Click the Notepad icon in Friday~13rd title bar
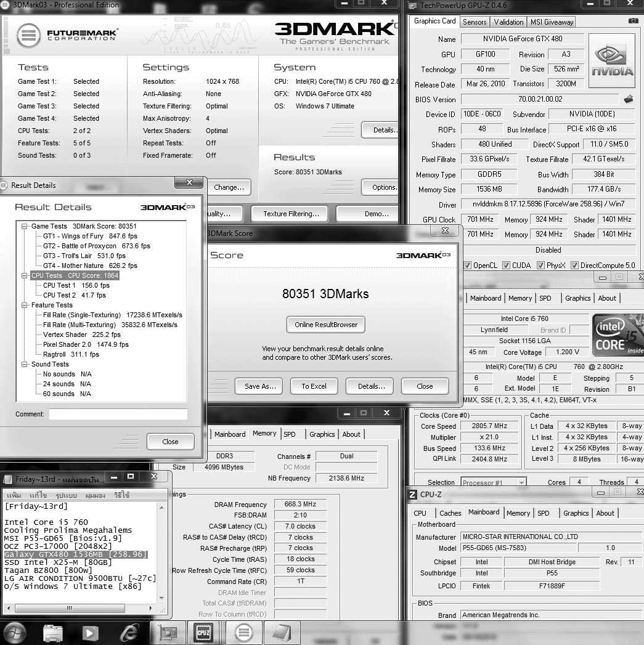This screenshot has height=645, width=644. [x=7, y=479]
